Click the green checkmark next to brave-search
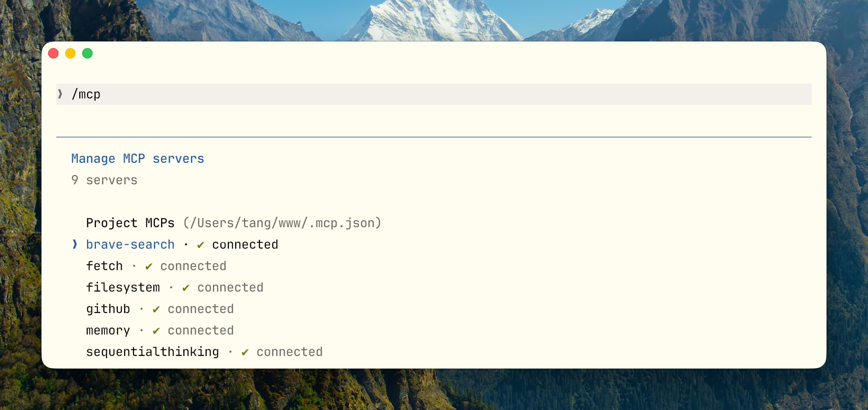868x410 pixels. (x=201, y=245)
